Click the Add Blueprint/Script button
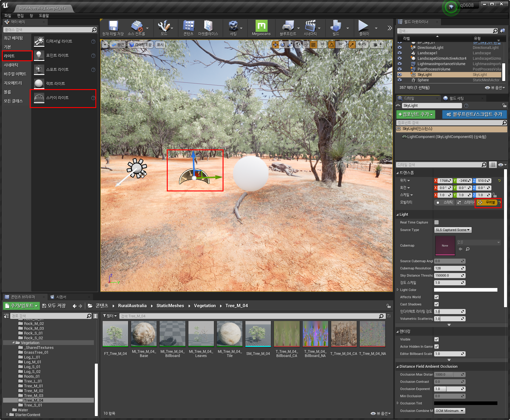Viewport: 510px width, 420px height. (x=474, y=114)
